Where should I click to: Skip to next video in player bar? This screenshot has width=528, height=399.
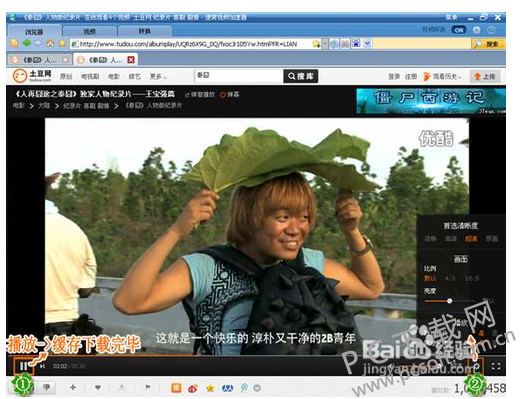(x=42, y=366)
